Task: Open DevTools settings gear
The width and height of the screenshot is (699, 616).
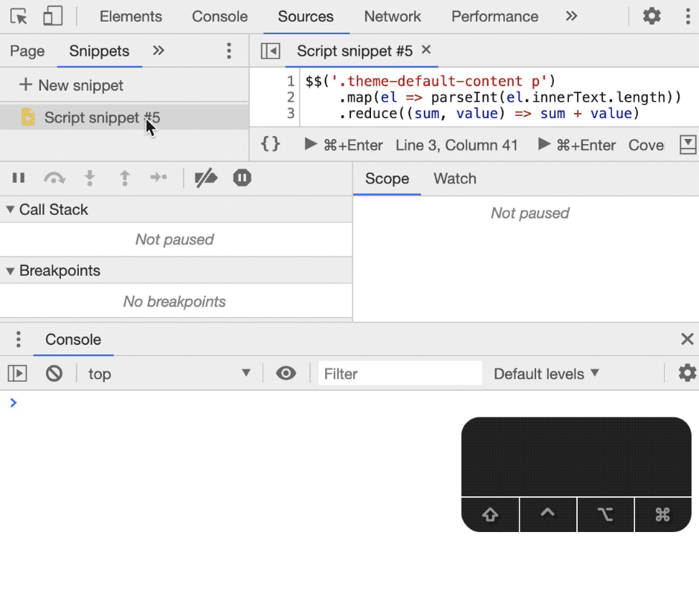Action: (x=651, y=16)
